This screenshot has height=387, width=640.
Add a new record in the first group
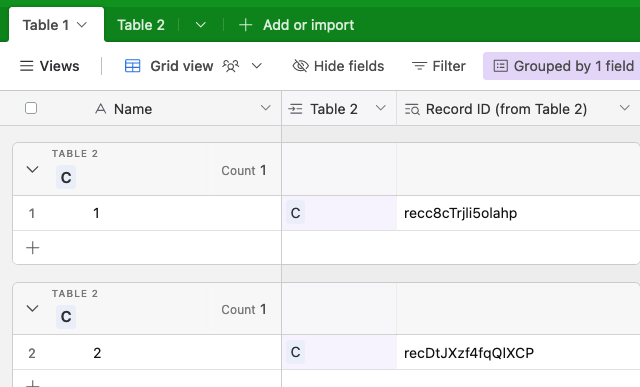[33, 248]
